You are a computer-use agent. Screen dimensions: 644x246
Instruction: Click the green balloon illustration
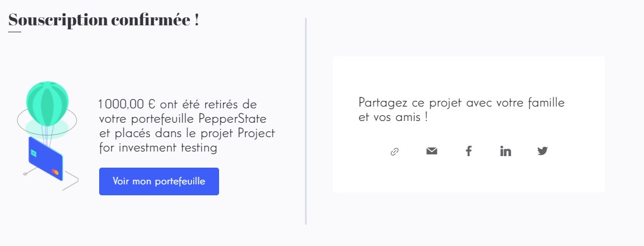point(47,104)
